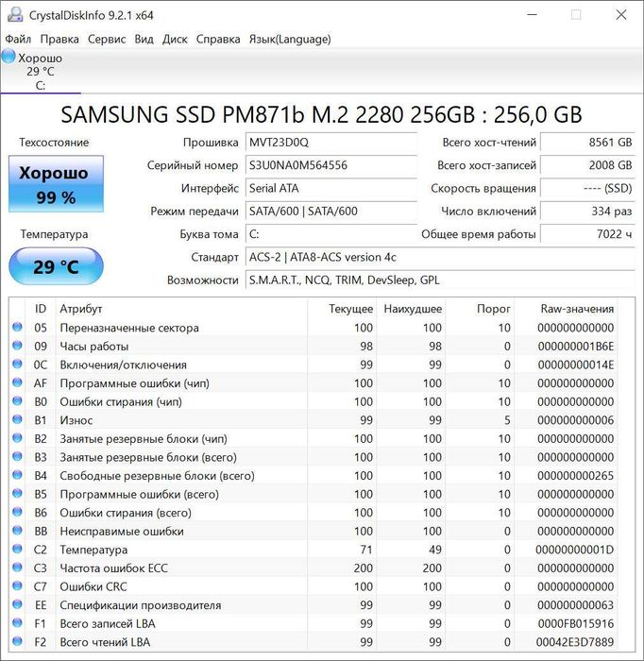
Task: Click rotation rate value ---- (SSD)
Action: 587,188
